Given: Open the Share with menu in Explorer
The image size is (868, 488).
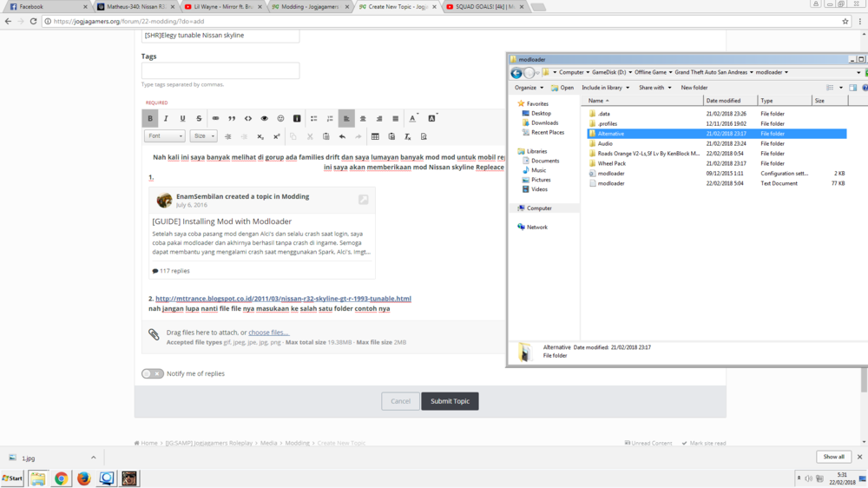Looking at the screenshot, I should (x=654, y=88).
